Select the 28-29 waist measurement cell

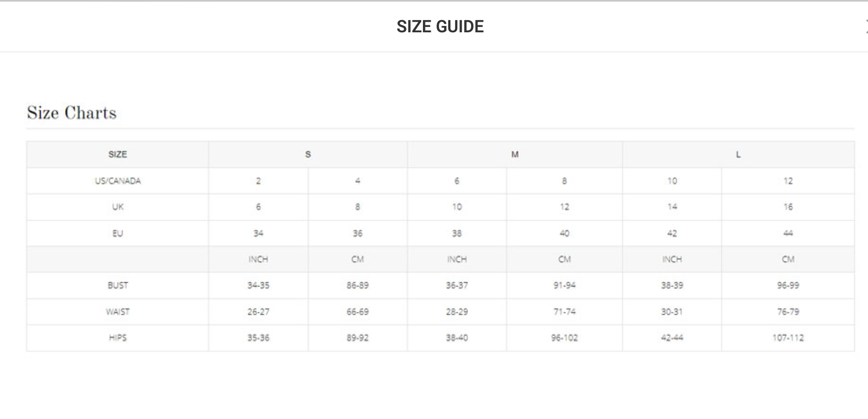tap(456, 311)
